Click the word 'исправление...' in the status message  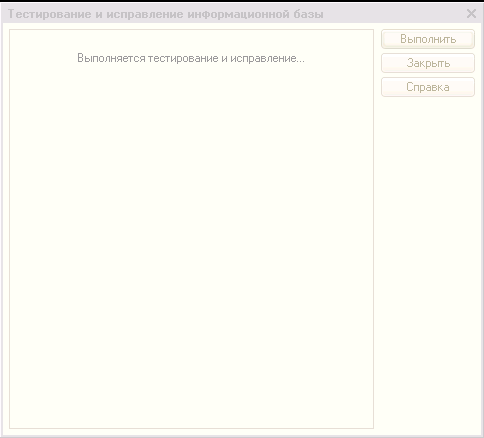point(267,58)
